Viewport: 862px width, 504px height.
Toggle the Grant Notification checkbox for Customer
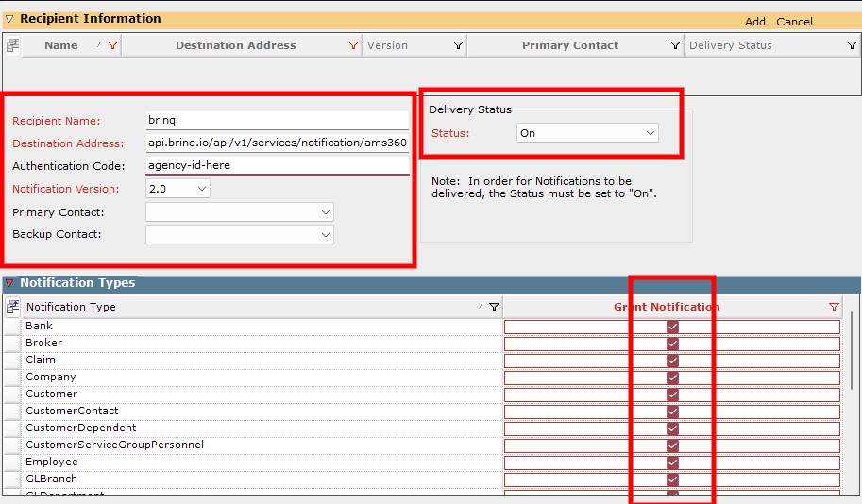point(672,395)
